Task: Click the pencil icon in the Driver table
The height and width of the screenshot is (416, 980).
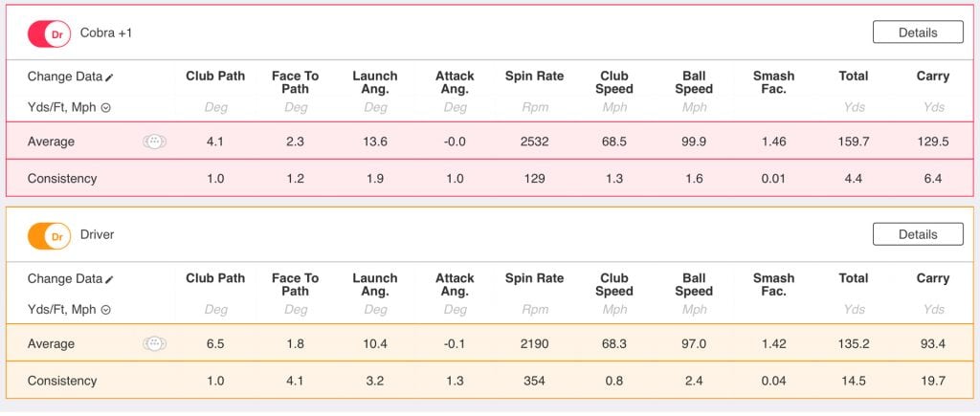Action: coord(110,279)
